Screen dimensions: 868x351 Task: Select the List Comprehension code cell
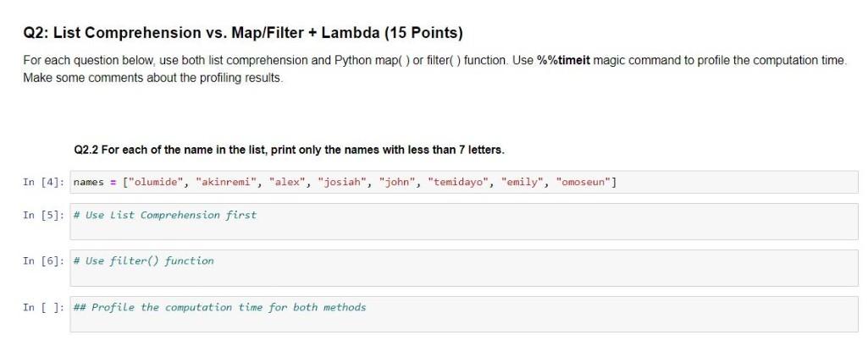point(464,222)
